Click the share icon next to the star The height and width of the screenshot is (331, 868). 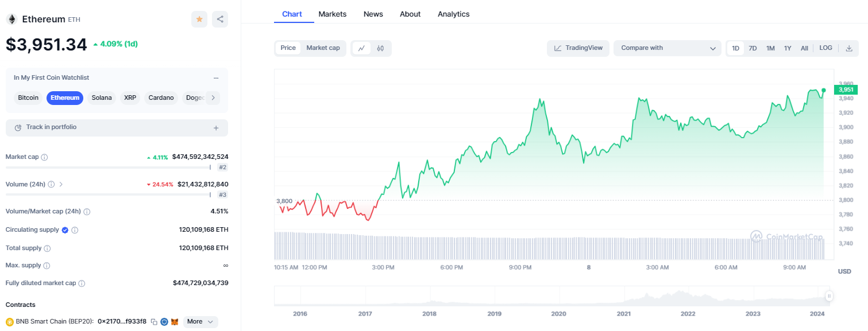220,19
